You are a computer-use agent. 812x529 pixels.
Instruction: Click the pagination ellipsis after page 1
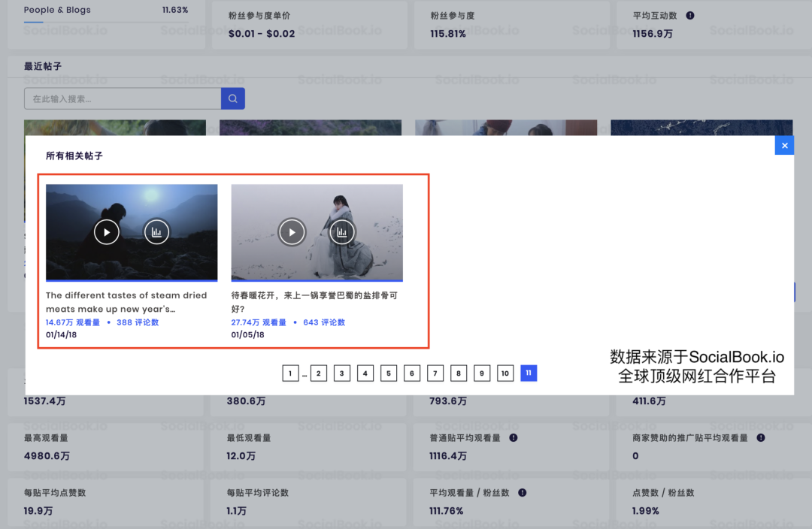pos(304,373)
